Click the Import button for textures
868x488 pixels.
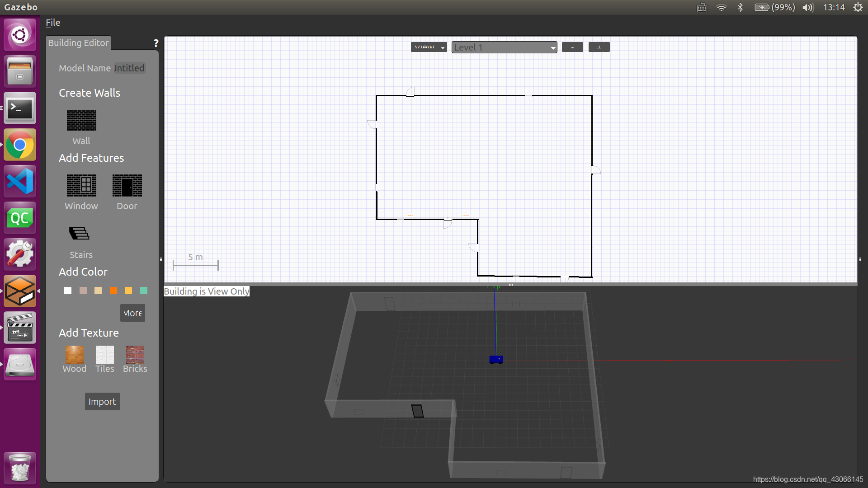click(x=102, y=401)
